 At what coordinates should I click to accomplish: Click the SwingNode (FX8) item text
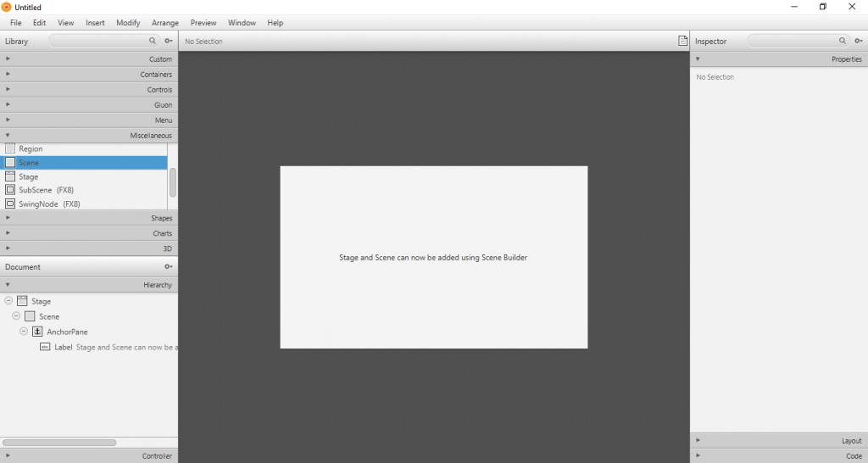(x=49, y=204)
